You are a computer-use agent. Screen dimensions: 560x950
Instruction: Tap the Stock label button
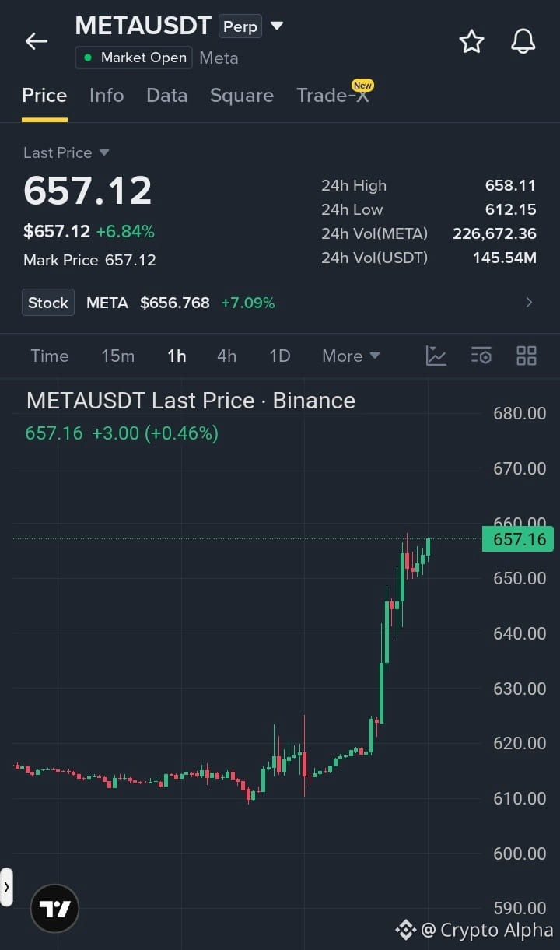coord(48,303)
